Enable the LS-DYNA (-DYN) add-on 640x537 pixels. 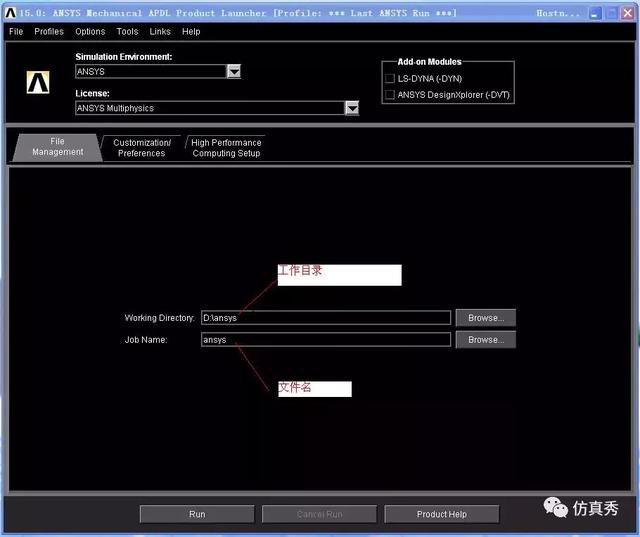point(390,78)
